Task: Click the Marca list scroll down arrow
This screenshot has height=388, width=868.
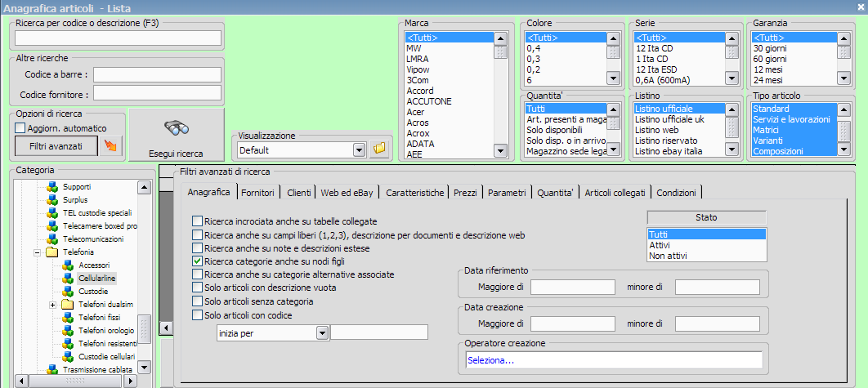Action: [x=500, y=150]
